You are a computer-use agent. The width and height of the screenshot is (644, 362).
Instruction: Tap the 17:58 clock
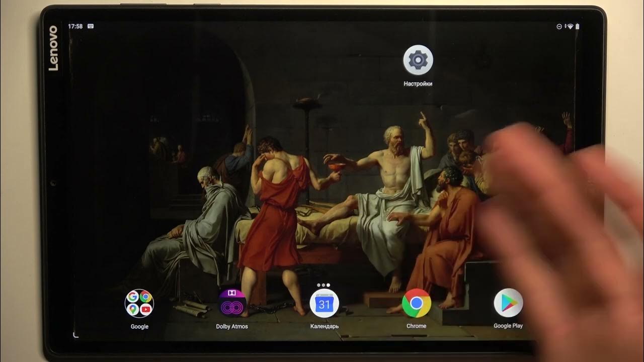tap(75, 26)
